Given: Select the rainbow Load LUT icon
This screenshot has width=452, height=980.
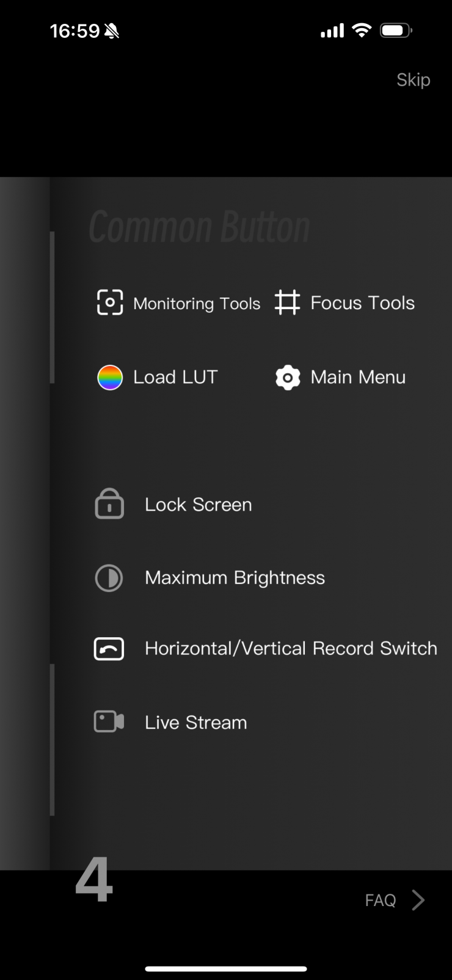Looking at the screenshot, I should (x=110, y=378).
